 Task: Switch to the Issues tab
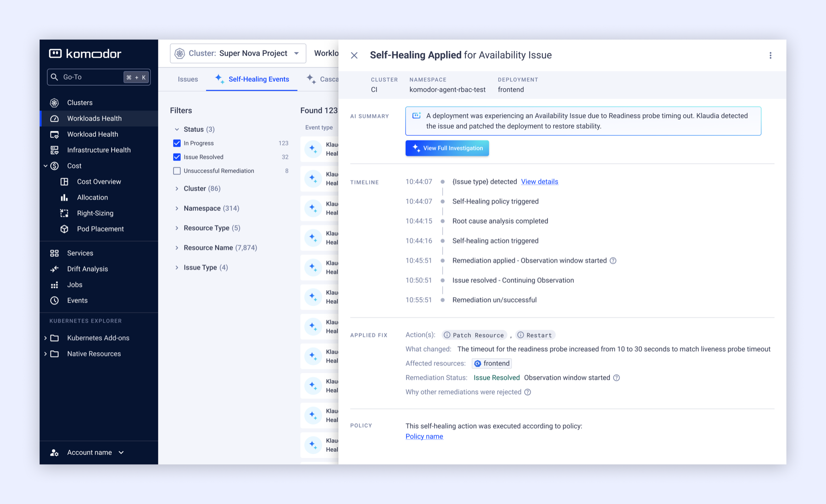pos(188,79)
